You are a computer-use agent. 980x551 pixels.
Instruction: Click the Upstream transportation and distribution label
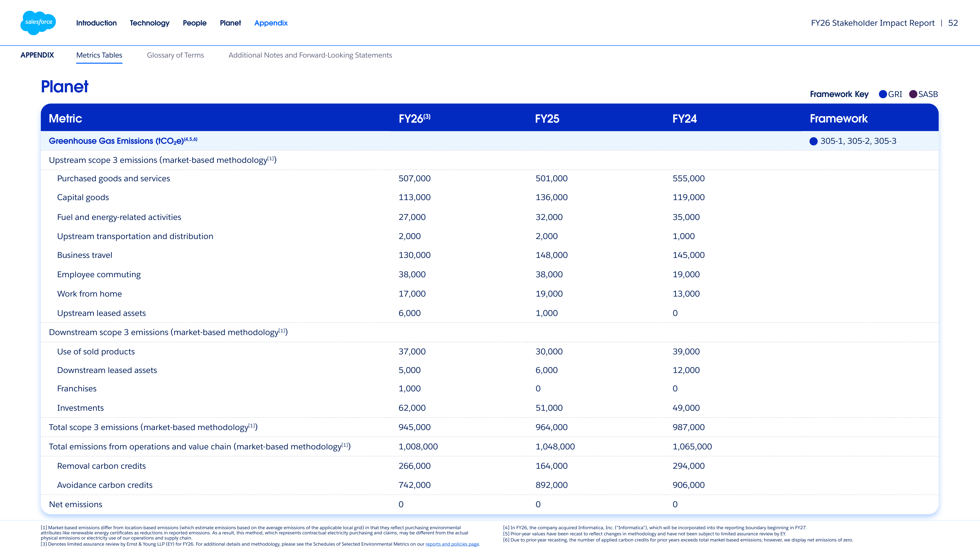(x=135, y=236)
